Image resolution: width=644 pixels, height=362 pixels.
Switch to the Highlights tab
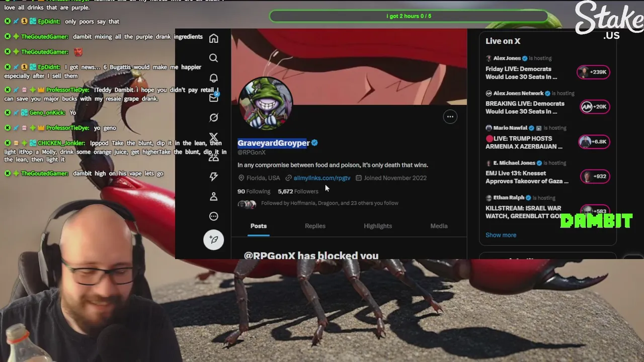click(x=378, y=226)
